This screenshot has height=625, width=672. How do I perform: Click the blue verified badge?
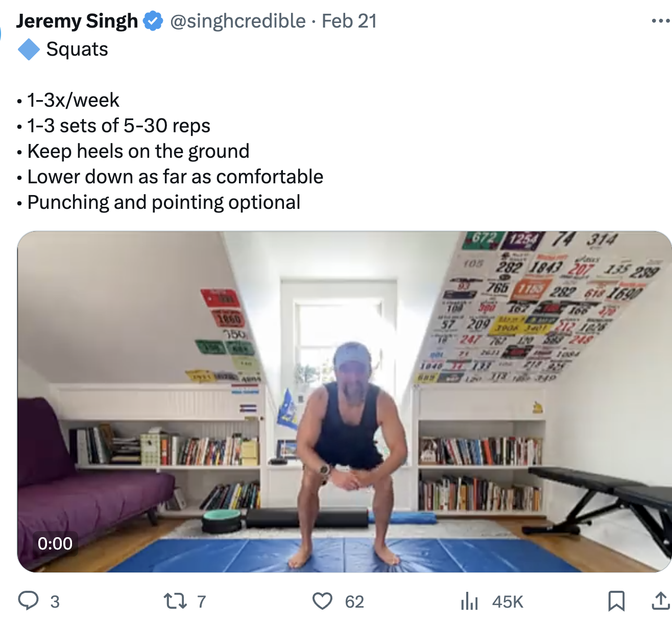pyautogui.click(x=153, y=21)
